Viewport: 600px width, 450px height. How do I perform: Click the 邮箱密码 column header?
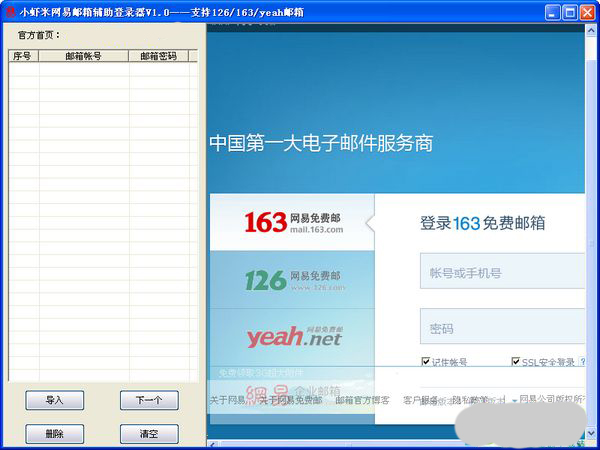pyautogui.click(x=158, y=56)
